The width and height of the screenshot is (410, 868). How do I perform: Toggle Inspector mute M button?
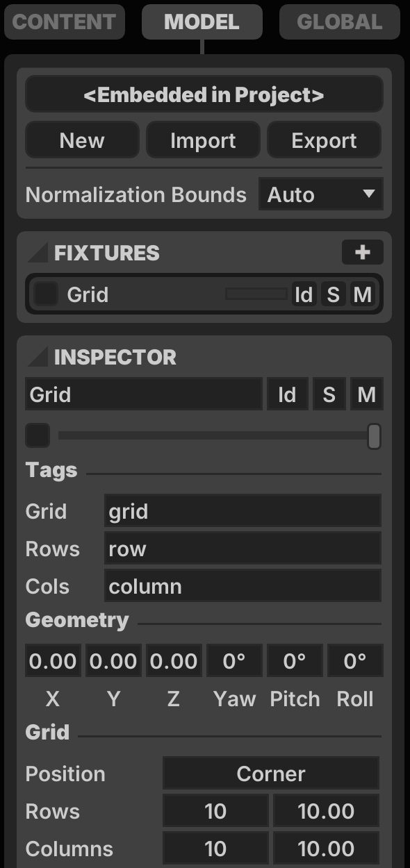(366, 394)
